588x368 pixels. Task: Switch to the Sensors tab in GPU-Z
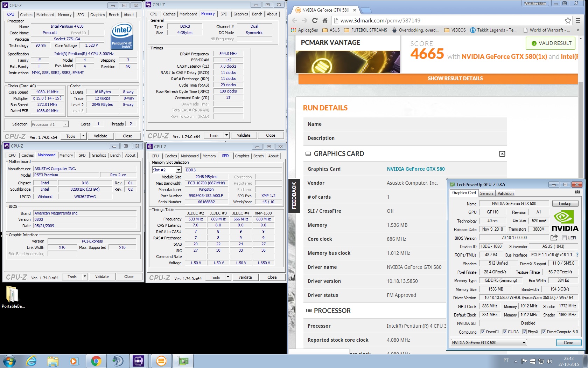pyautogui.click(x=486, y=193)
